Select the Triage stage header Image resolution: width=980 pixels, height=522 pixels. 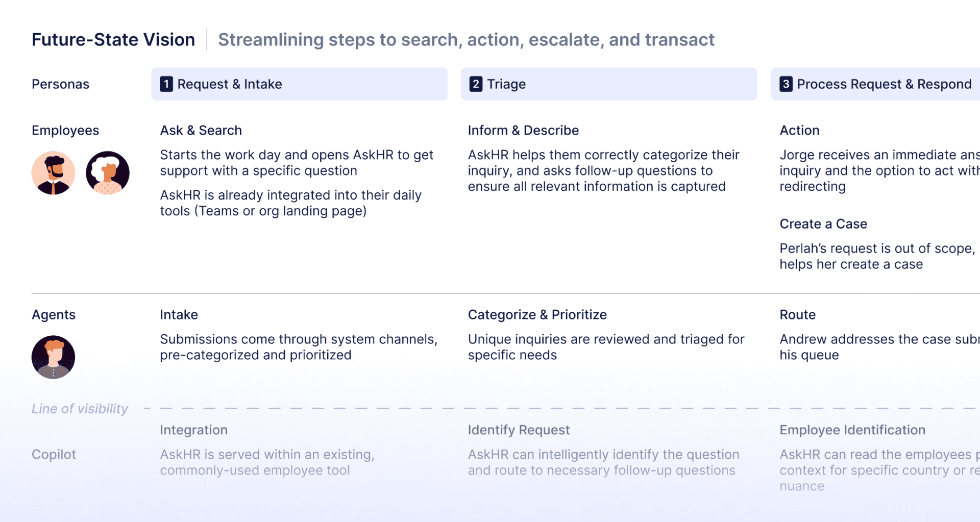pyautogui.click(x=608, y=84)
